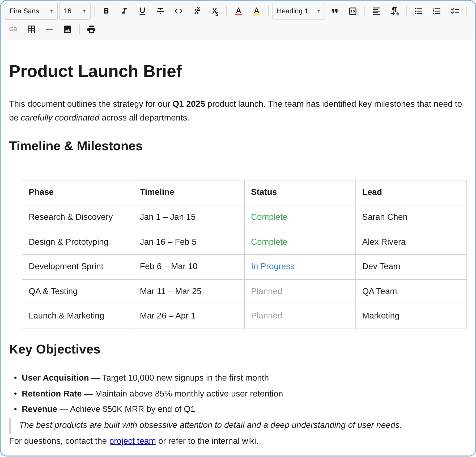Apply superscript formatting

coord(197,11)
